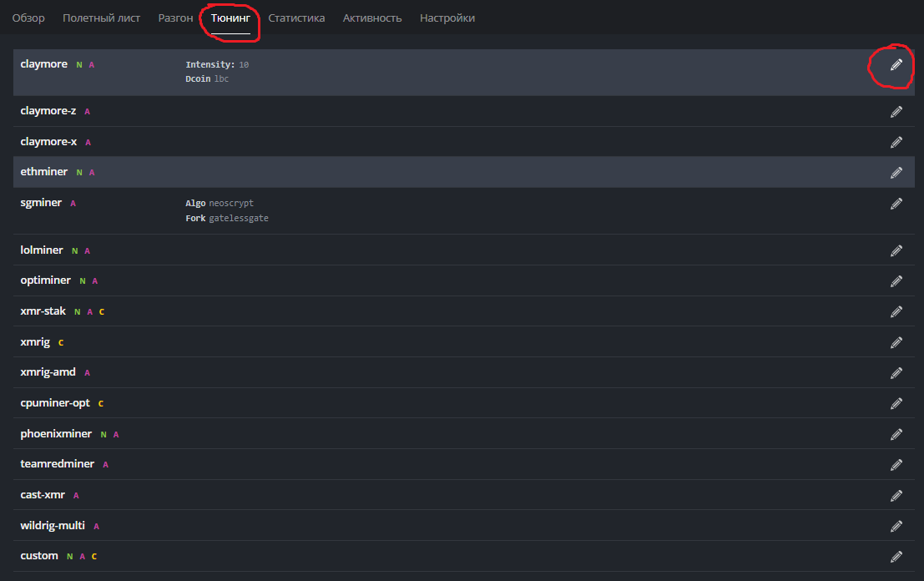Click optiminer row pencil edit icon
The image size is (924, 581).
(x=896, y=281)
